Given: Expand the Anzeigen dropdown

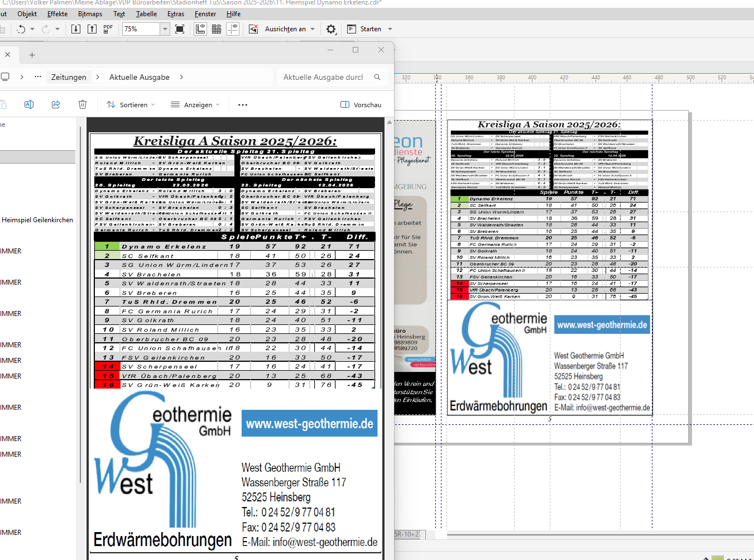Looking at the screenshot, I should tap(195, 104).
